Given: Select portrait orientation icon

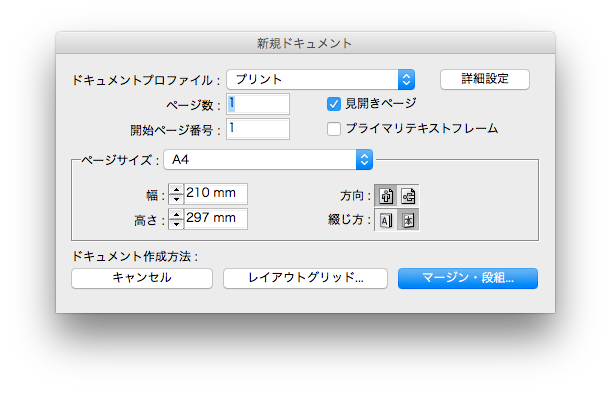Looking at the screenshot, I should (386, 196).
